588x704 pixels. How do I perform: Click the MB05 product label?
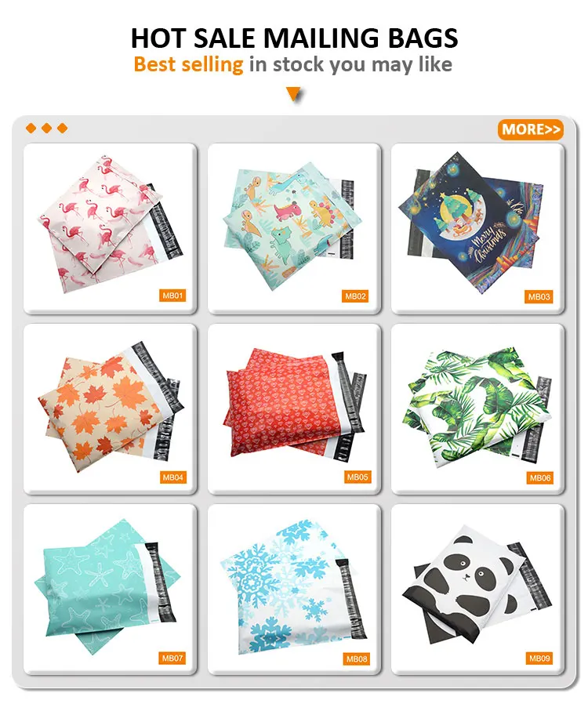point(358,477)
